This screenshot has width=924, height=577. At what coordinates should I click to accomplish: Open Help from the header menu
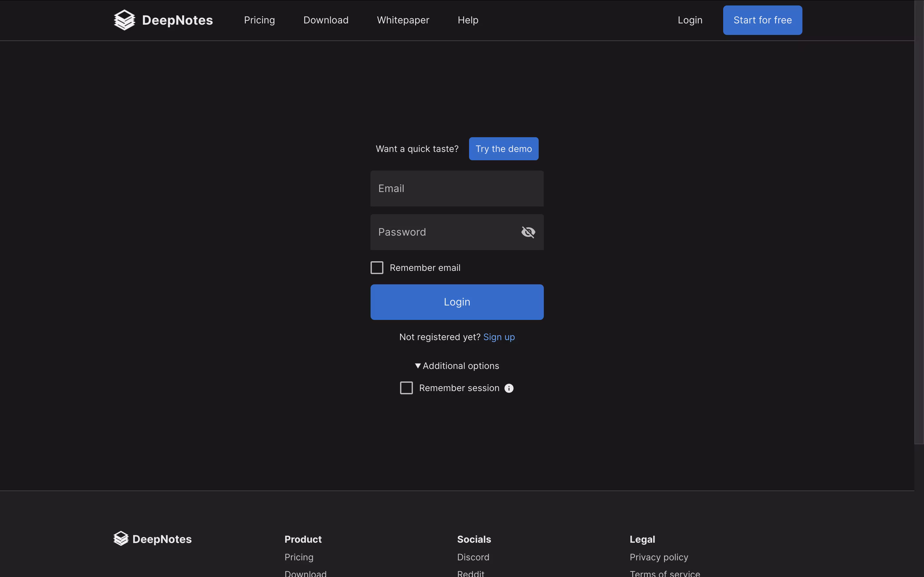(468, 20)
